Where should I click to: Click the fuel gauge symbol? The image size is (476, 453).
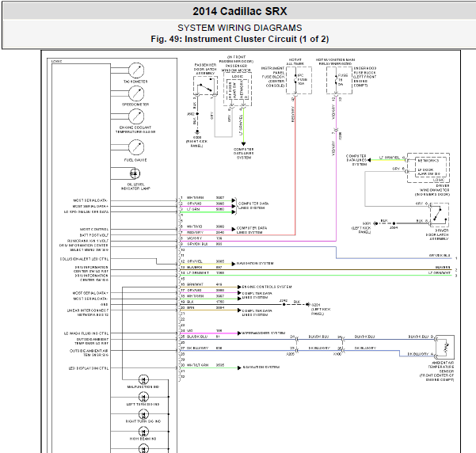(x=136, y=147)
